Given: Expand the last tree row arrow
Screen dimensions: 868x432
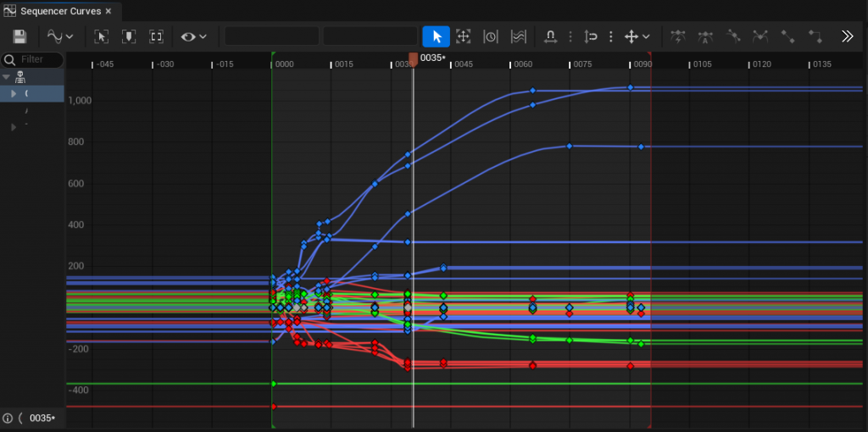Looking at the screenshot, I should [14, 127].
